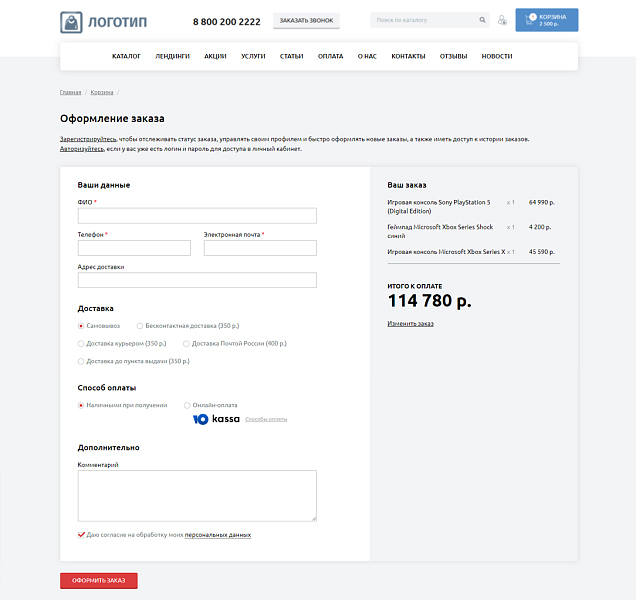
Task: Click the Комментарий text area
Action: (197, 495)
